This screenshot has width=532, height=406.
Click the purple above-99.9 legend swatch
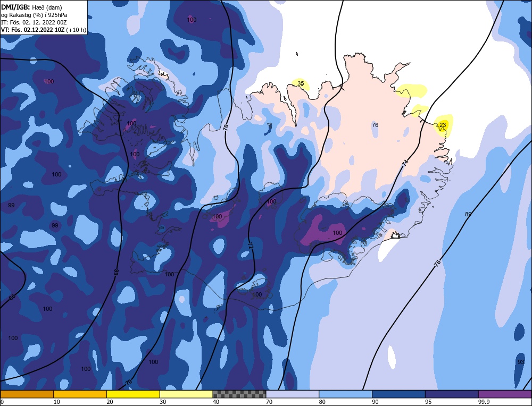(x=505, y=394)
